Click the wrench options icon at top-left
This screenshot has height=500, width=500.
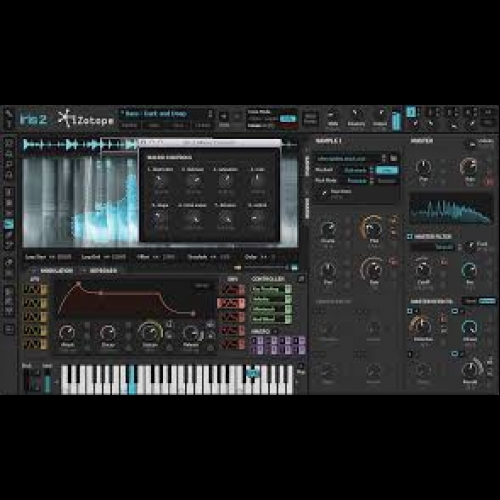[x=8, y=114]
